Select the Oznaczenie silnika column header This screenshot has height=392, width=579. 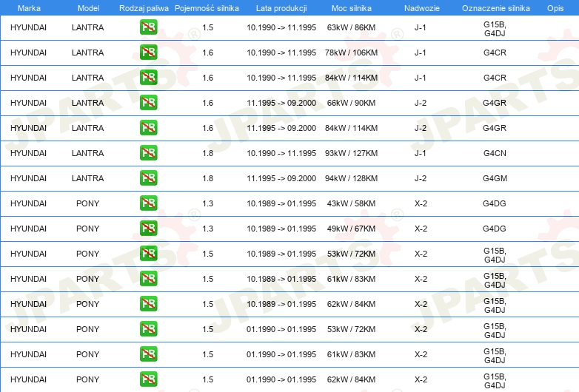pyautogui.click(x=495, y=8)
